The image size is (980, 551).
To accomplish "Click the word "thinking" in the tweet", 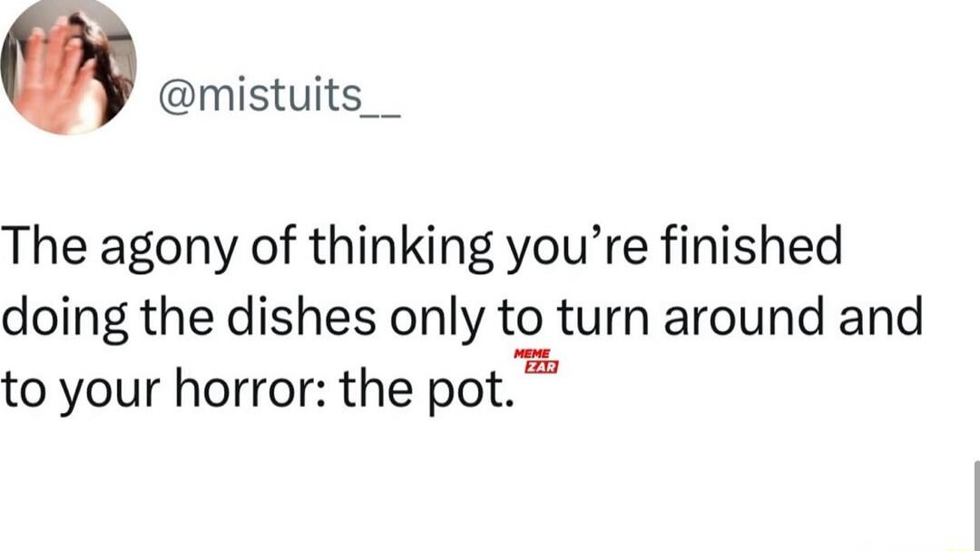I will (401, 246).
